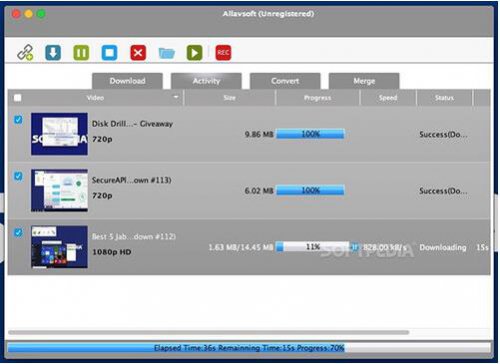Delete the selected item with the red X icon

[138, 53]
